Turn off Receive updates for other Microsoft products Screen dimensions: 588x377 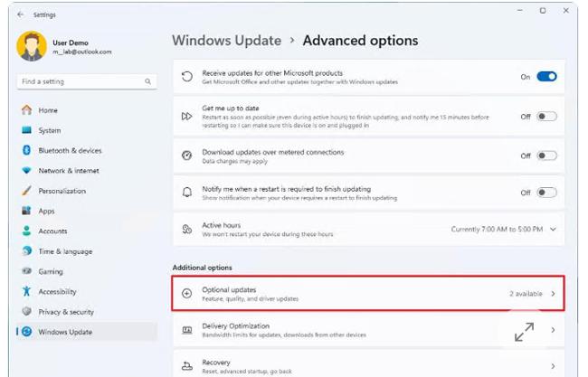click(x=546, y=77)
